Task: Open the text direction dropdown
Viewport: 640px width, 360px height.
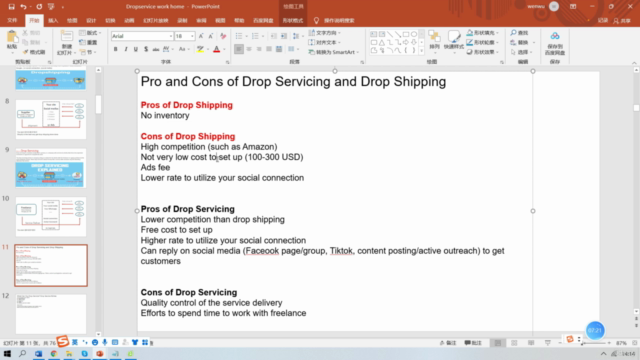Action: (325, 33)
